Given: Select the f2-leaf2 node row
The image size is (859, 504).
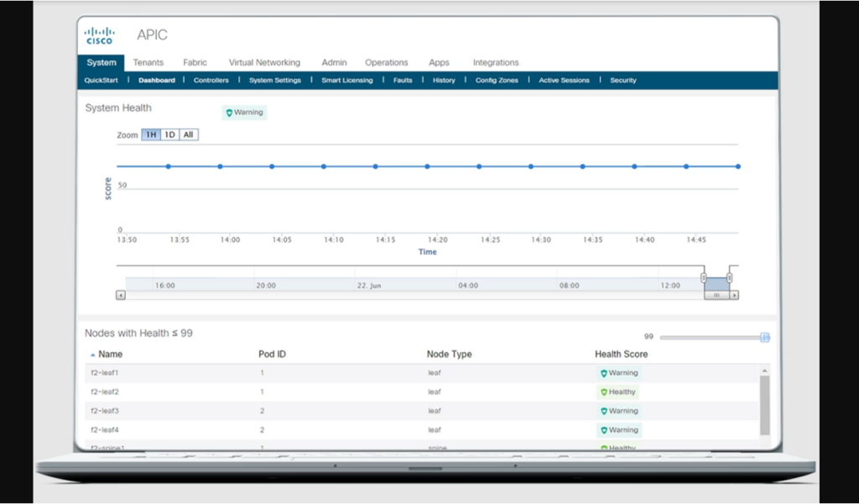Looking at the screenshot, I should tap(422, 392).
